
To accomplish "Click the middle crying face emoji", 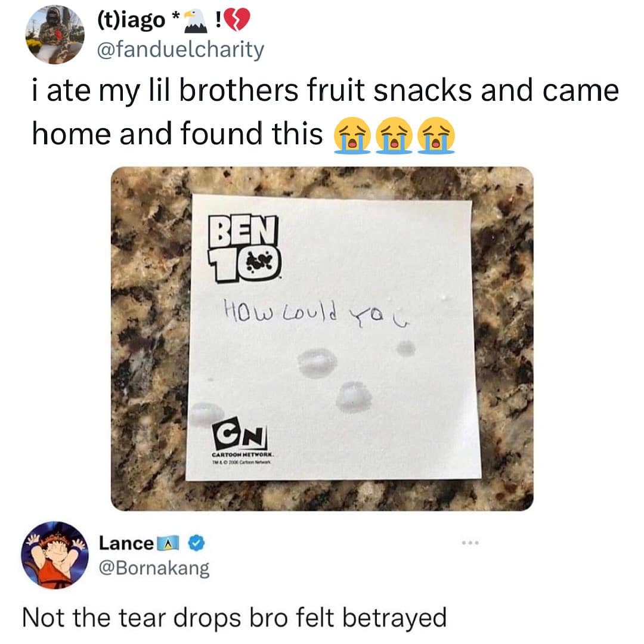I will (x=394, y=135).
